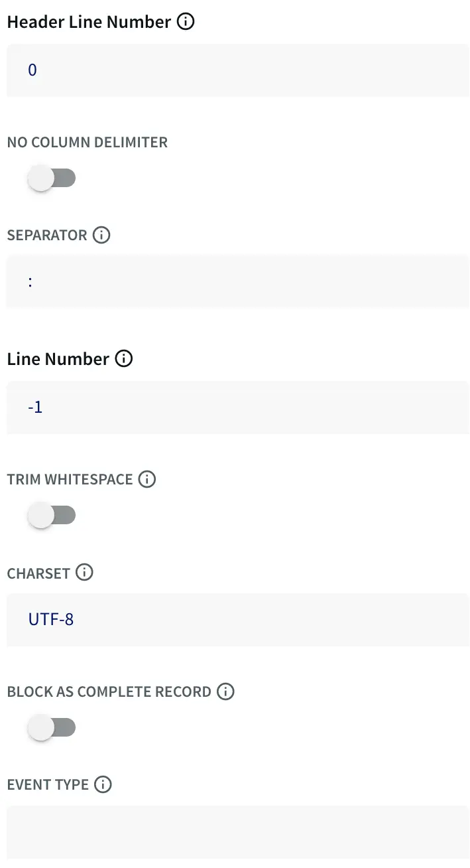
Task: Click the CHARSET info icon
Action: (x=84, y=573)
